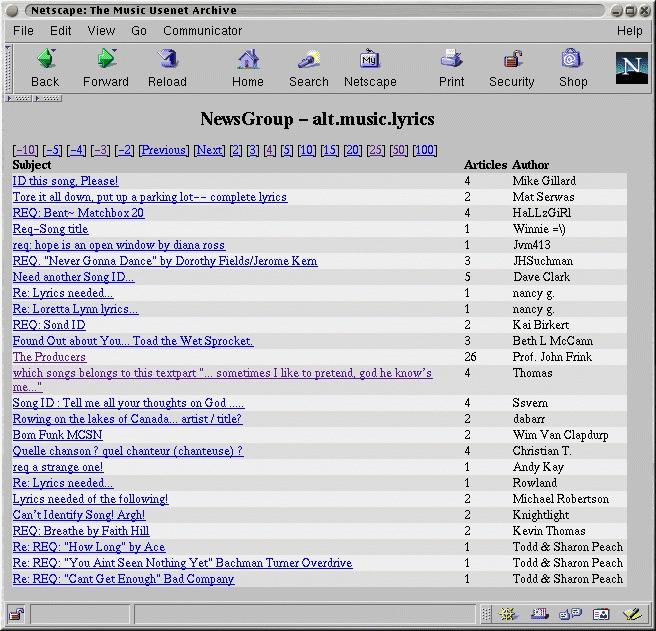Open the View menu
Viewport: 656px width, 631px height.
(101, 31)
